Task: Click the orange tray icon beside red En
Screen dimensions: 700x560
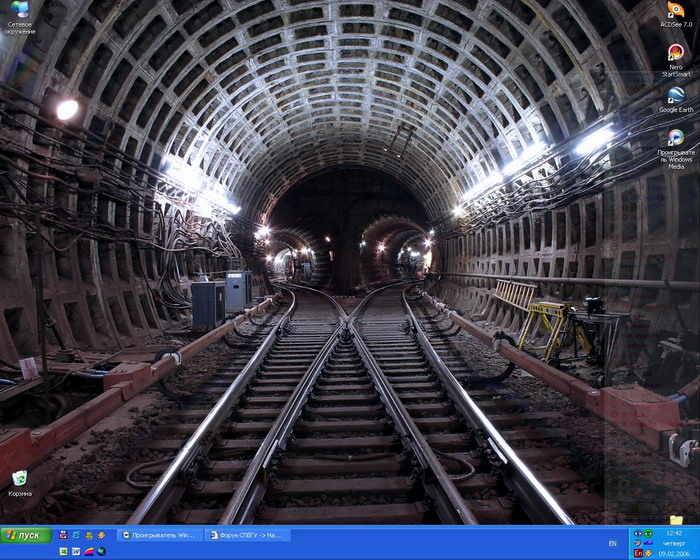Action: point(649,553)
